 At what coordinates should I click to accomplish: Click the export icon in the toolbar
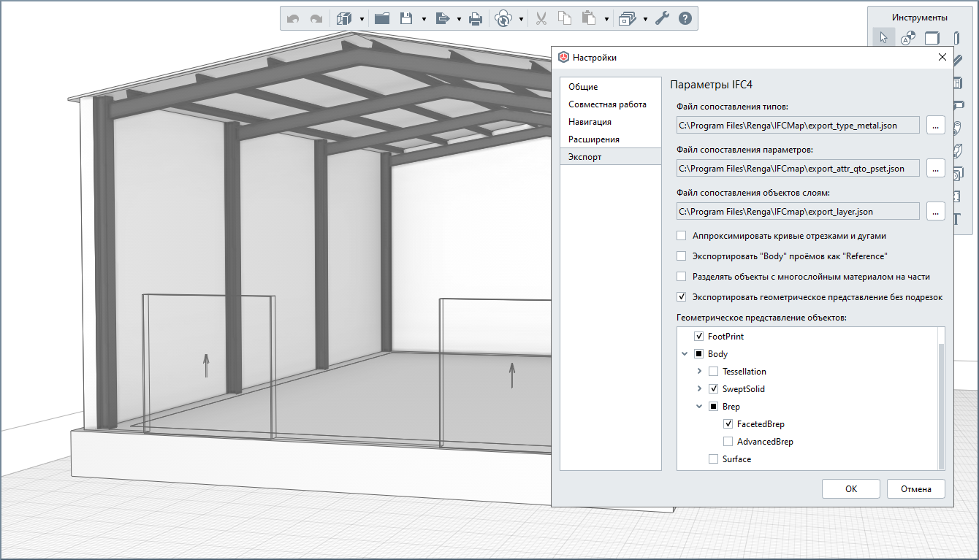(x=442, y=19)
